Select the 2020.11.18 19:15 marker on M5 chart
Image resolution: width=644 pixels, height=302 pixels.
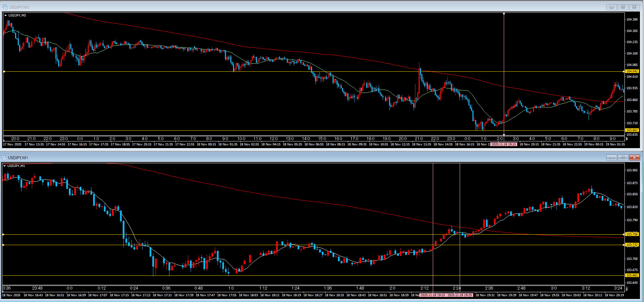point(503,144)
